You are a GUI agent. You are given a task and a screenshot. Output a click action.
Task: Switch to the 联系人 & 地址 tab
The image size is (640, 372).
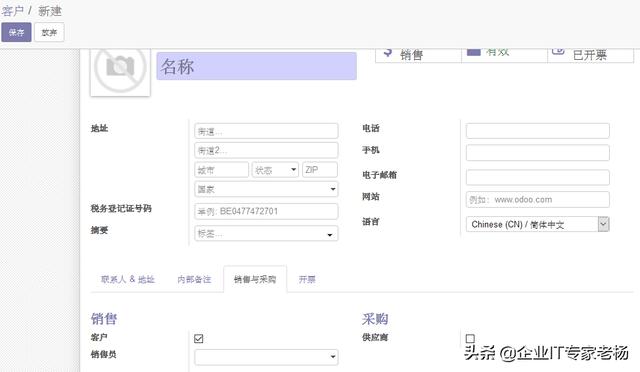coord(128,279)
